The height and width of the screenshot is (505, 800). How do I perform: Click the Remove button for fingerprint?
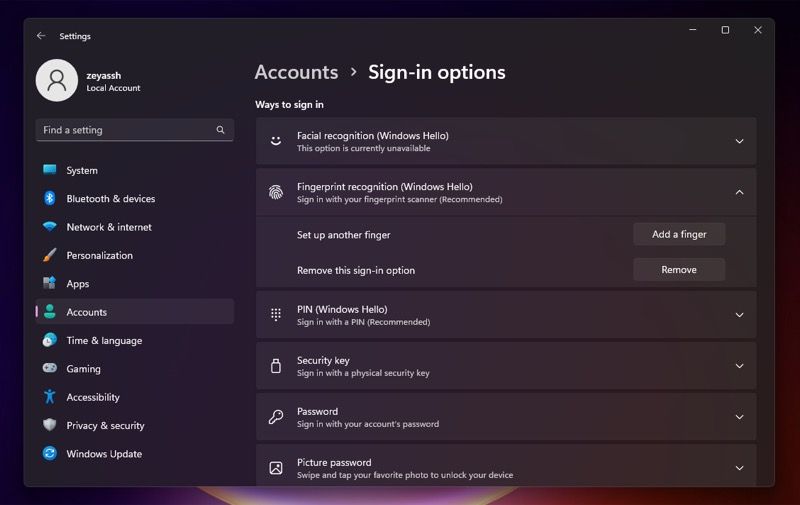[x=679, y=270]
